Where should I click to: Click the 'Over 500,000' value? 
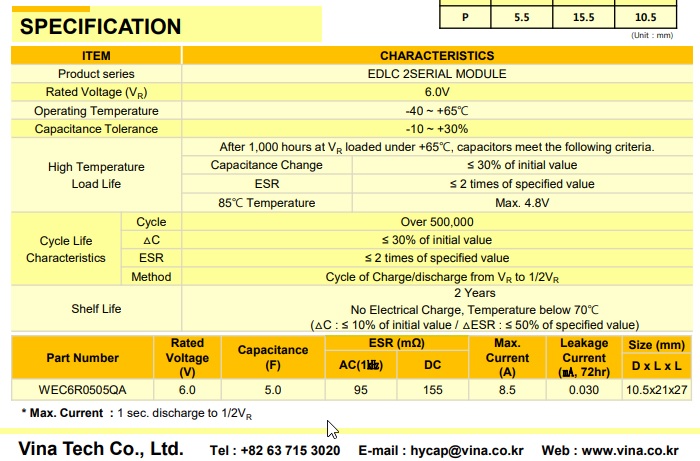(437, 222)
